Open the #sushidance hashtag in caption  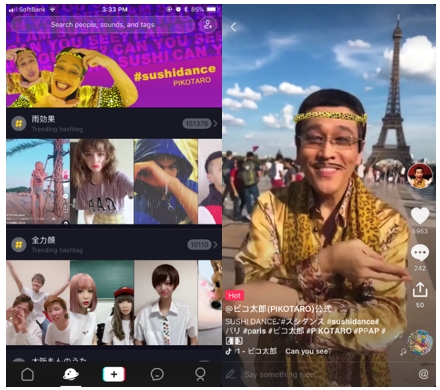pyautogui.click(x=353, y=322)
